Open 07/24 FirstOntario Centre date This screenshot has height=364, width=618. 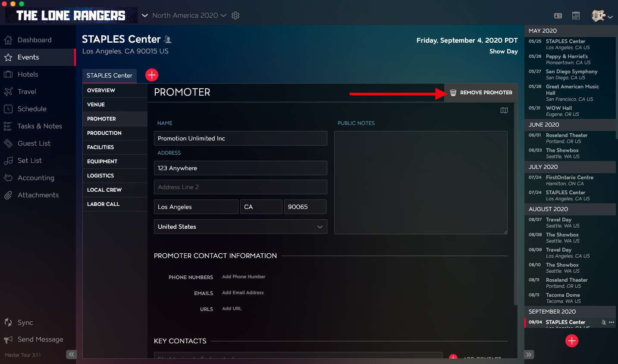[570, 180]
